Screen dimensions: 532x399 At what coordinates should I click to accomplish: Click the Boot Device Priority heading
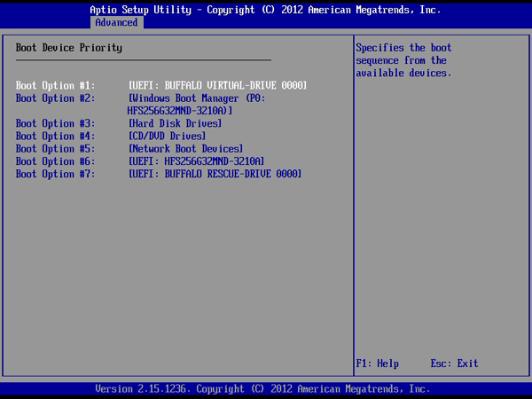69,48
